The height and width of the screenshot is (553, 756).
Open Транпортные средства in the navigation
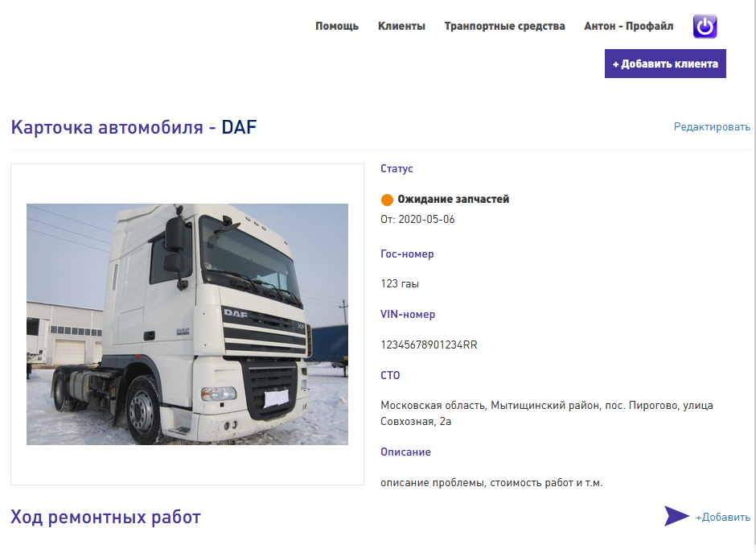[505, 26]
